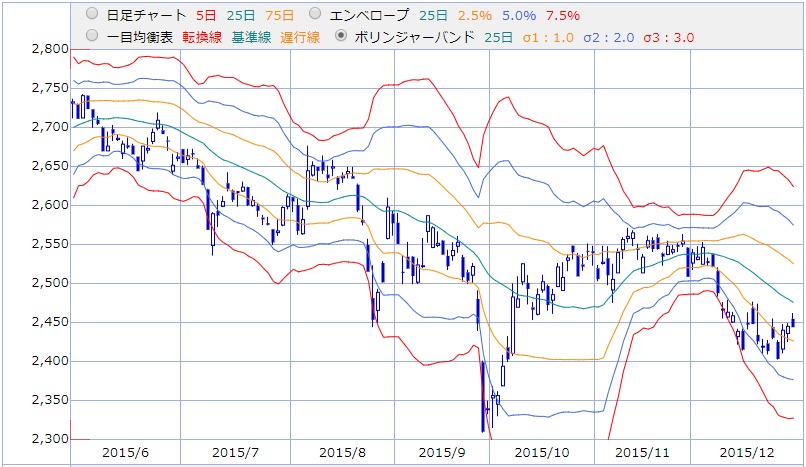Click the 転換線 legend label
Screen dimensions: 806x467
[x=202, y=38]
